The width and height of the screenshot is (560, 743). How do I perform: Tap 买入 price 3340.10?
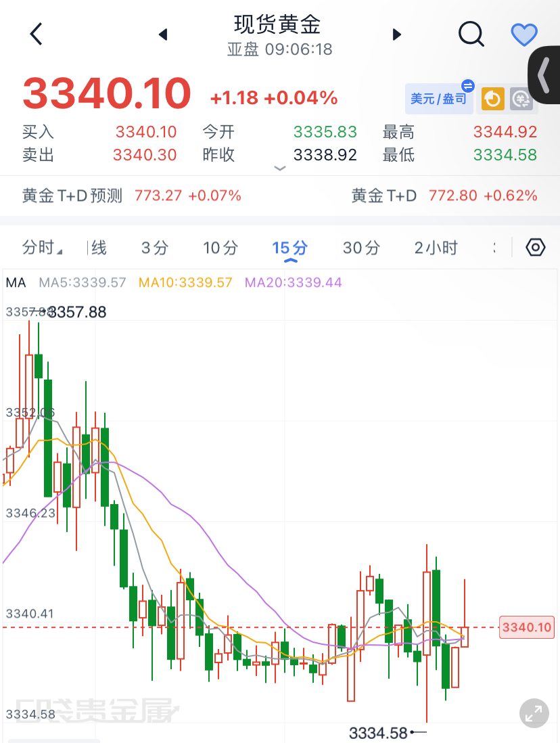pos(146,132)
